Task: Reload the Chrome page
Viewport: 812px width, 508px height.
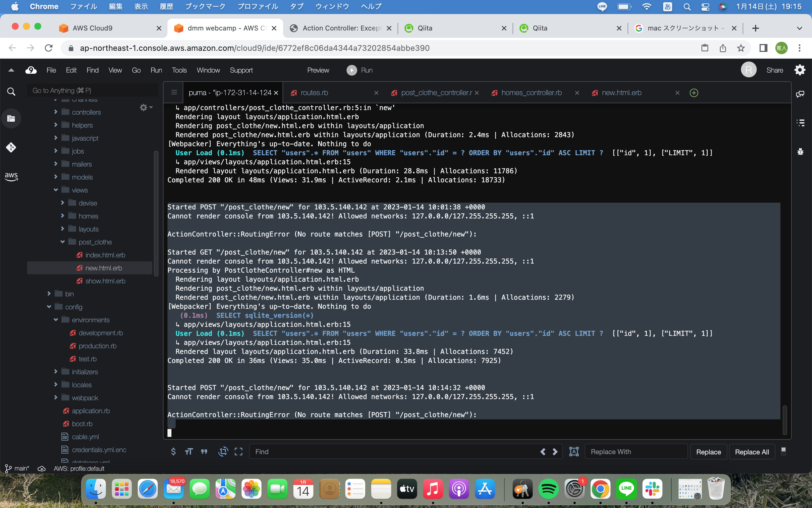Action: coord(49,48)
